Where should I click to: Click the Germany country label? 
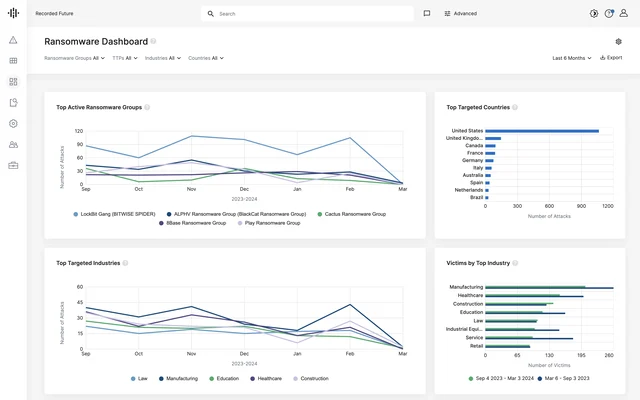click(x=472, y=160)
